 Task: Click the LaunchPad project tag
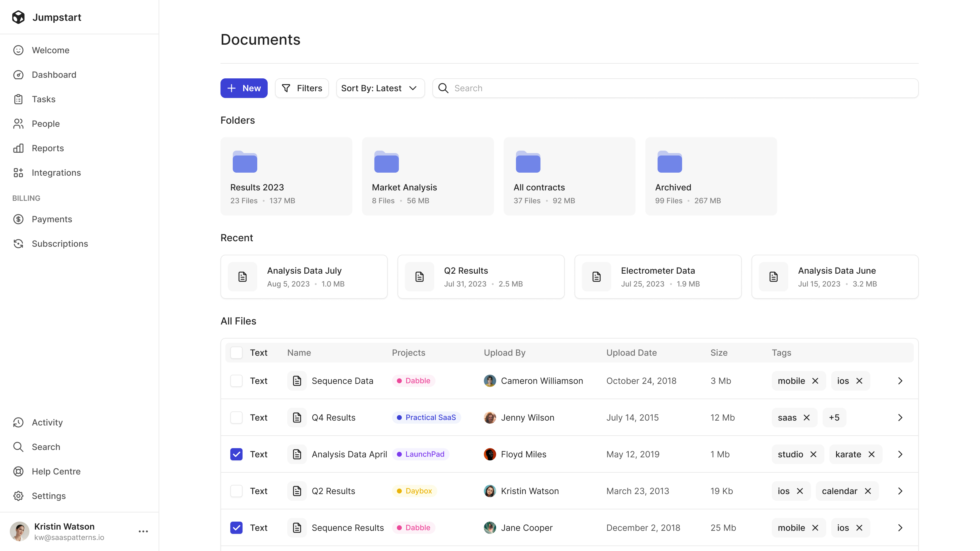pyautogui.click(x=420, y=454)
